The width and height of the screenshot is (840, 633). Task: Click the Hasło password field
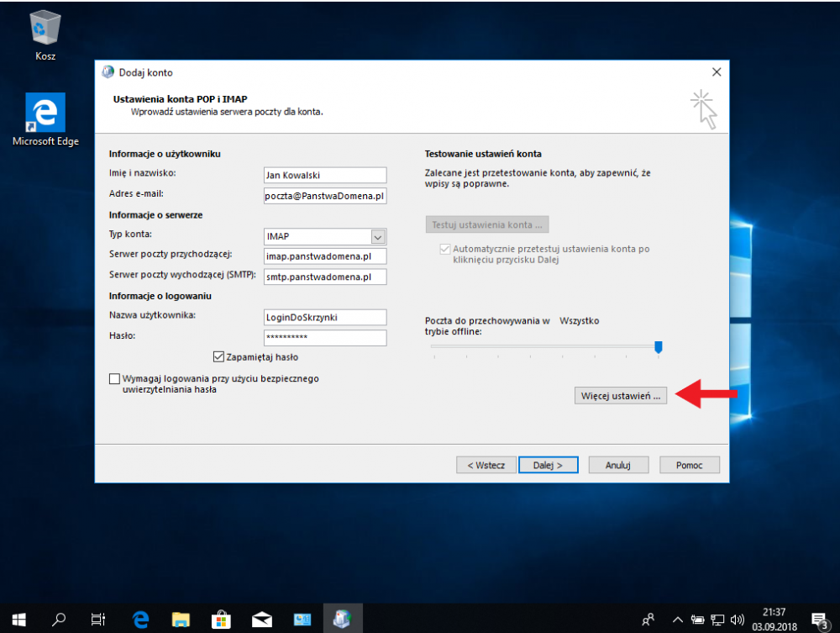click(x=324, y=337)
